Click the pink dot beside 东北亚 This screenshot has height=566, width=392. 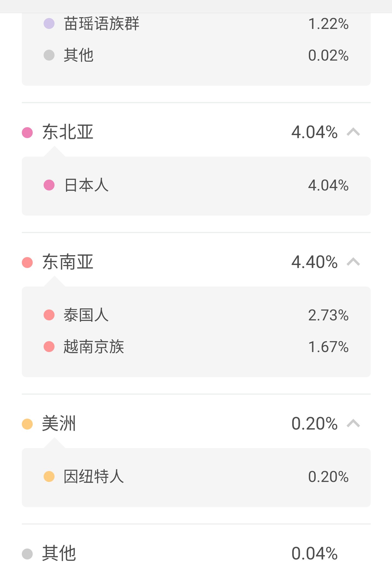[x=27, y=133]
